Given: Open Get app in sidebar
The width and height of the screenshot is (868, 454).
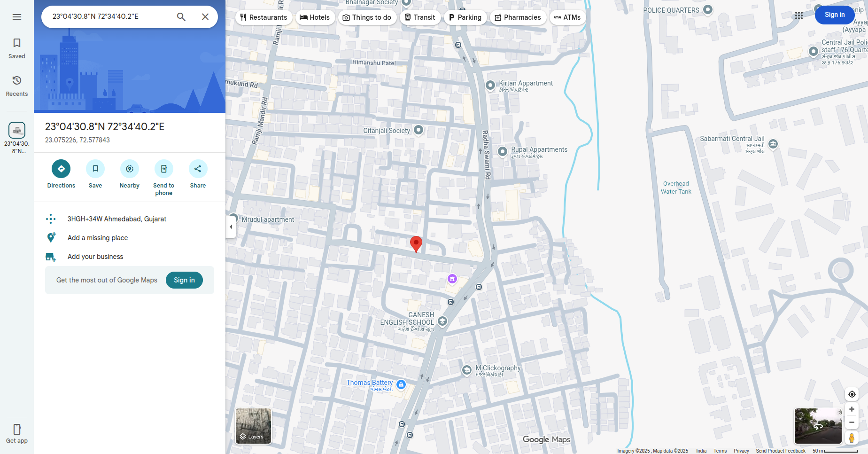Looking at the screenshot, I should click(17, 433).
